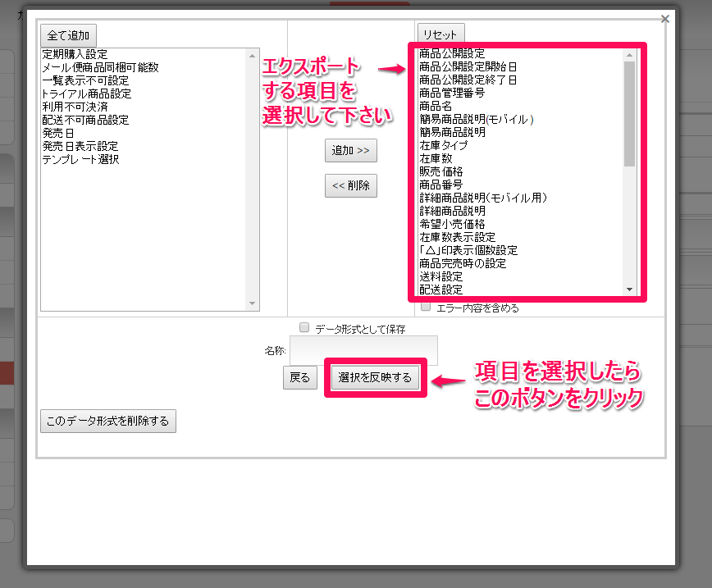Click the 追加 >> button
Screen dimensions: 712x588
click(350, 150)
